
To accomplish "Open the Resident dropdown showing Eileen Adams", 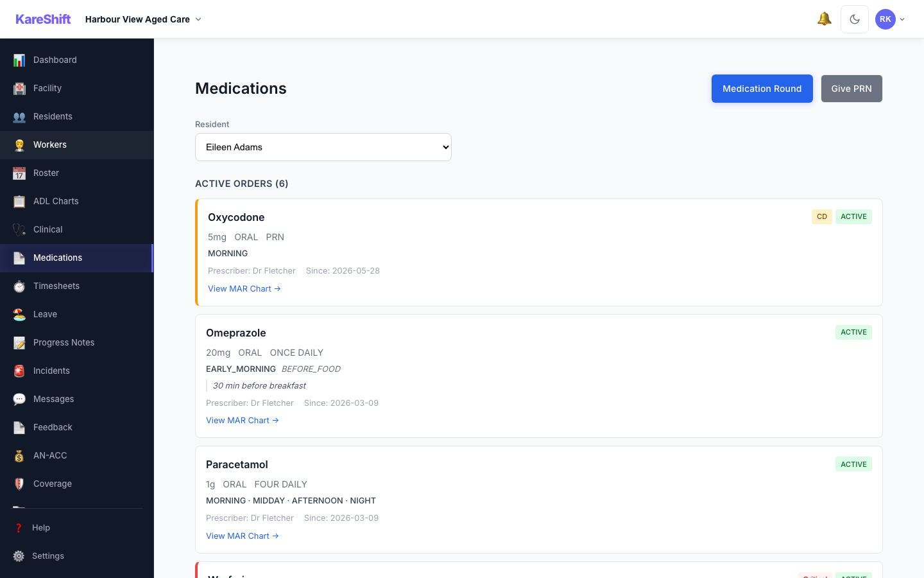I will pos(323,147).
